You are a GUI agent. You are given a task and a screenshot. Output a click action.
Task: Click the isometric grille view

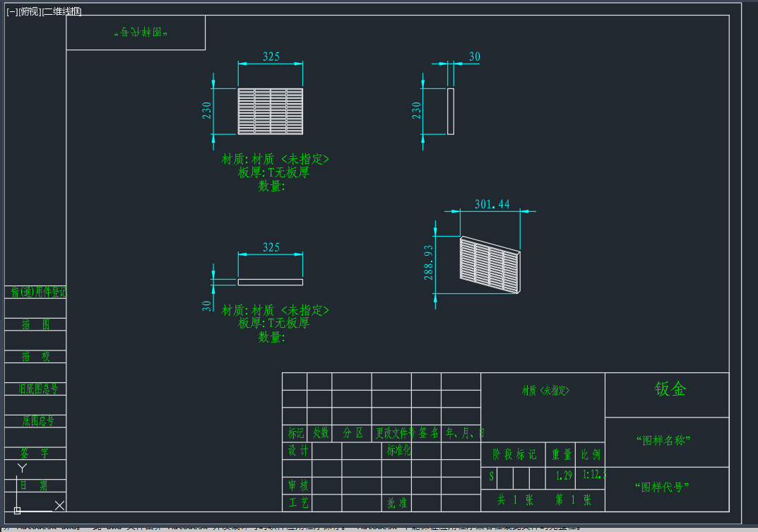490,264
